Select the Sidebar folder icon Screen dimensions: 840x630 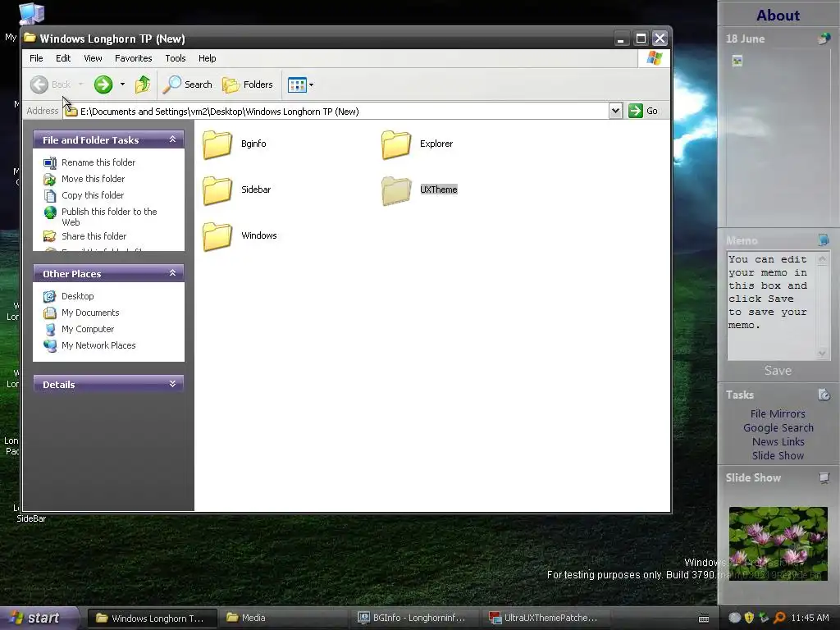[x=217, y=190]
